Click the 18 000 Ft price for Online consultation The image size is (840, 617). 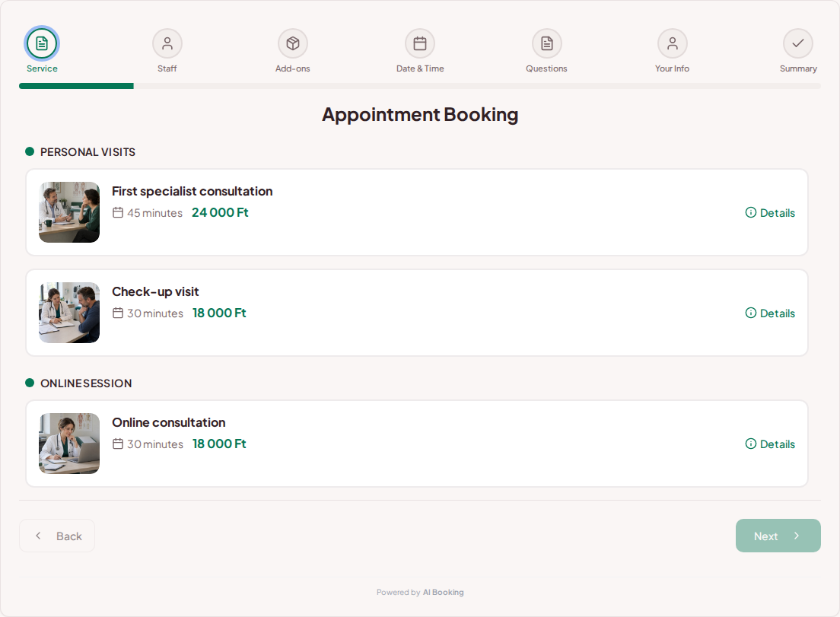point(219,444)
